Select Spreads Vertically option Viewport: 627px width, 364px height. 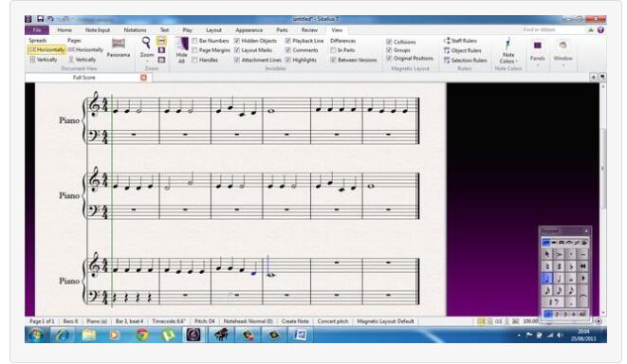pos(44,60)
